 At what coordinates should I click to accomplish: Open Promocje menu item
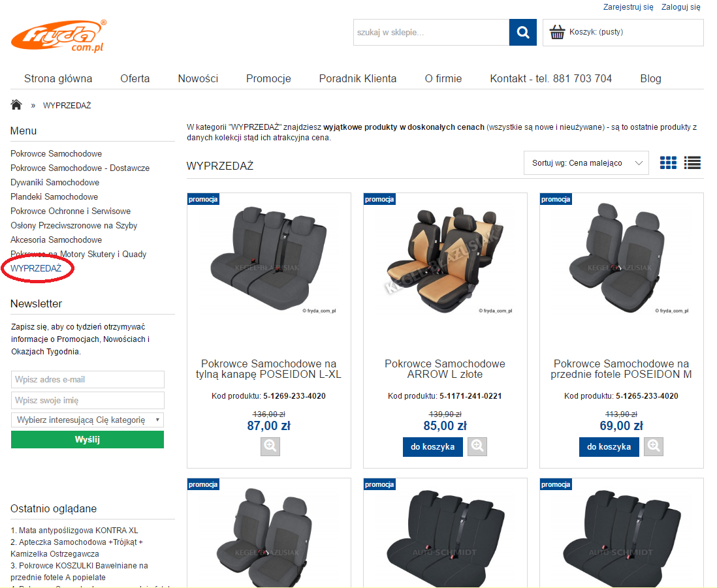pyautogui.click(x=268, y=78)
